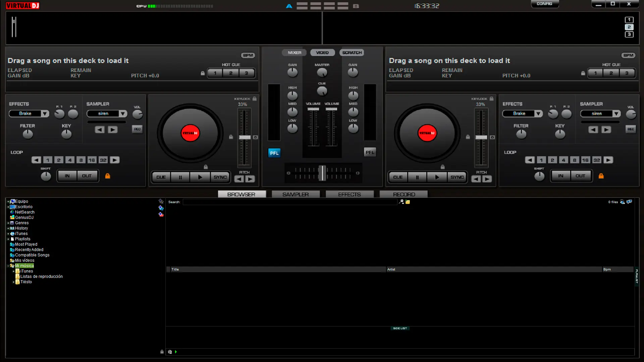This screenshot has width=644, height=362.
Task: Click the left sampler REC icon
Action: click(137, 129)
